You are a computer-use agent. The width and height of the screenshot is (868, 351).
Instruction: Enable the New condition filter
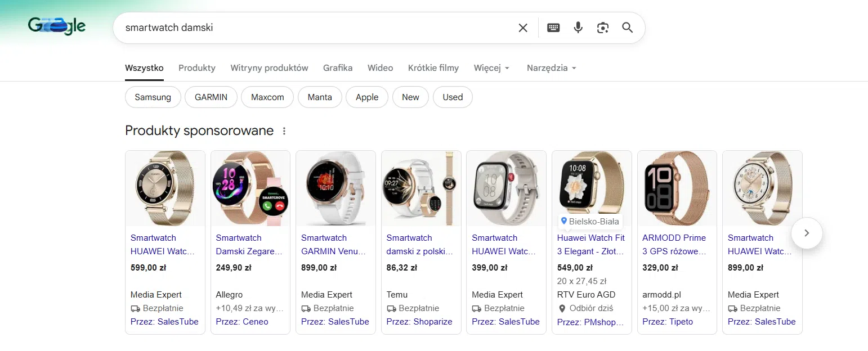click(410, 97)
